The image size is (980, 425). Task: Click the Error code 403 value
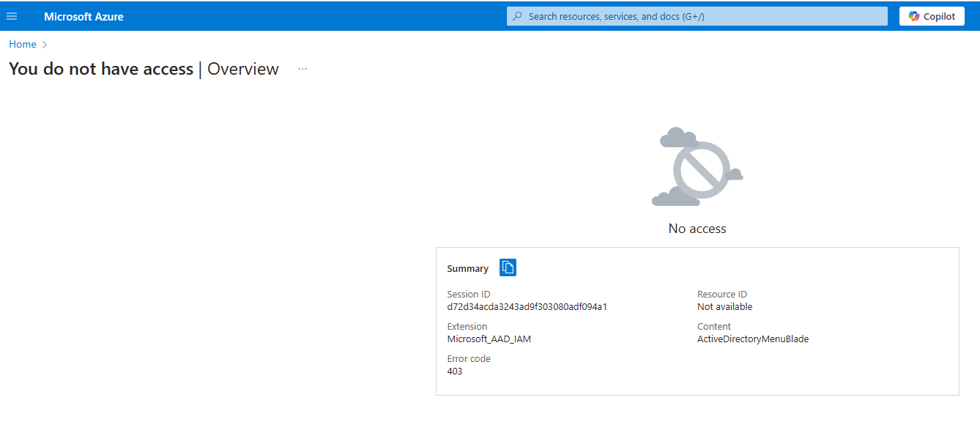click(454, 371)
